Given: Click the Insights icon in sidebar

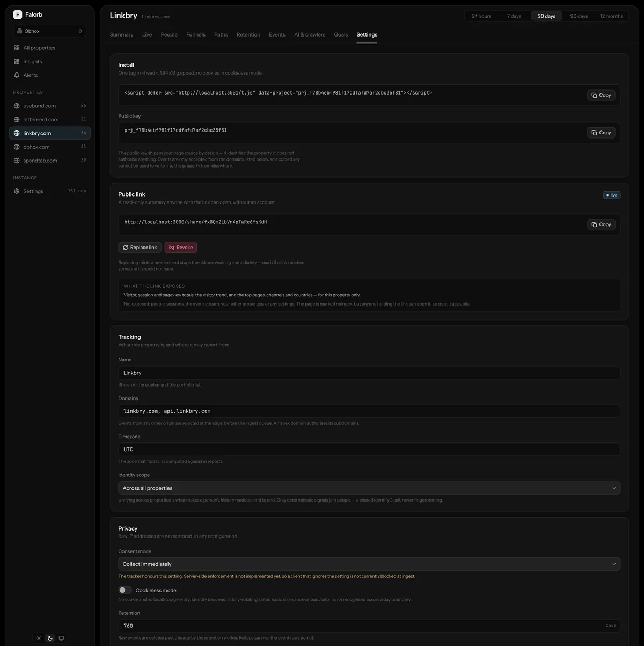Looking at the screenshot, I should click(x=17, y=62).
